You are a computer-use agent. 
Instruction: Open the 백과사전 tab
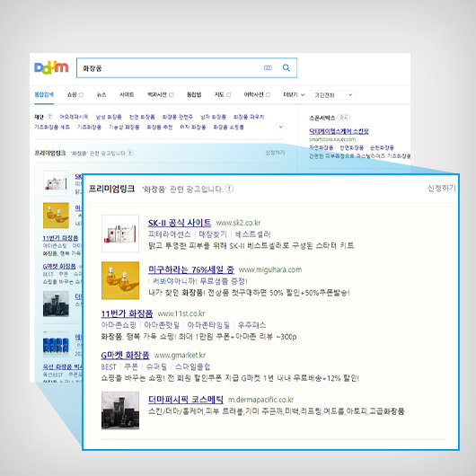click(157, 94)
